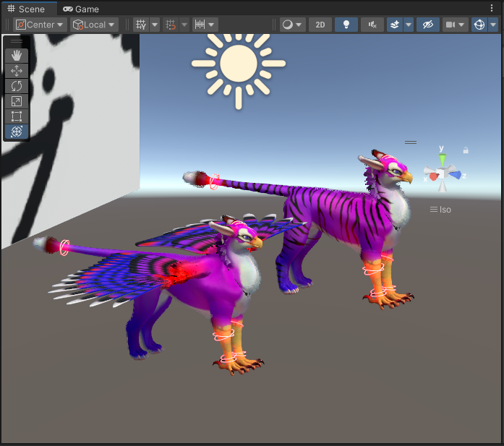Open the Local handle rotation dropdown
This screenshot has width=504, height=446.
coord(94,25)
